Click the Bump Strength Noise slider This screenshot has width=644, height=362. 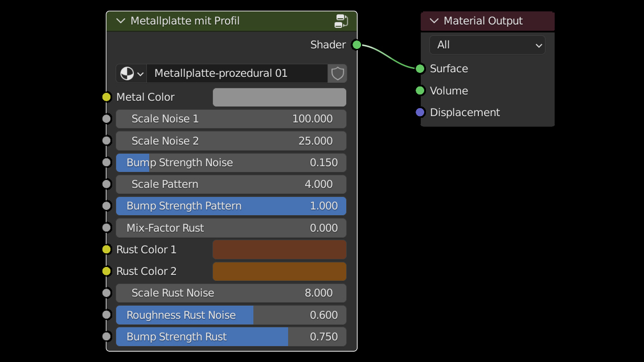coord(231,163)
